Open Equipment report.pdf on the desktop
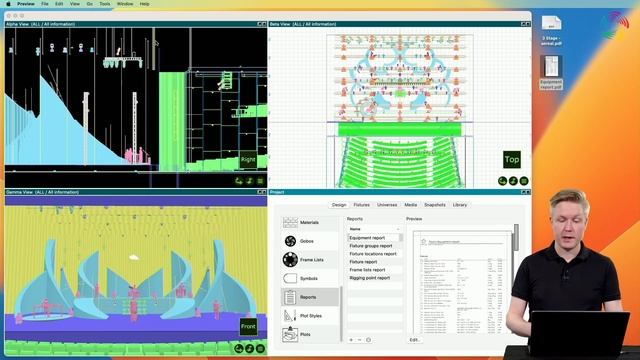640x360 pixels. point(551,73)
